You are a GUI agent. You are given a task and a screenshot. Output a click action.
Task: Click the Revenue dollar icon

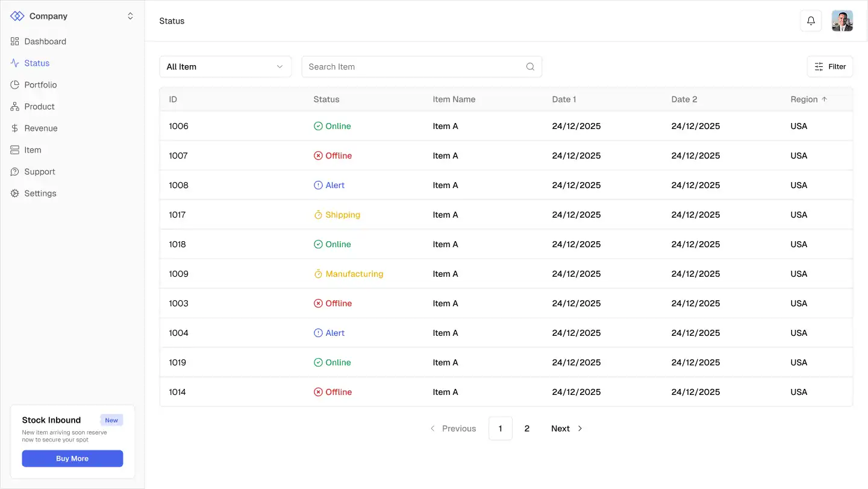(15, 128)
